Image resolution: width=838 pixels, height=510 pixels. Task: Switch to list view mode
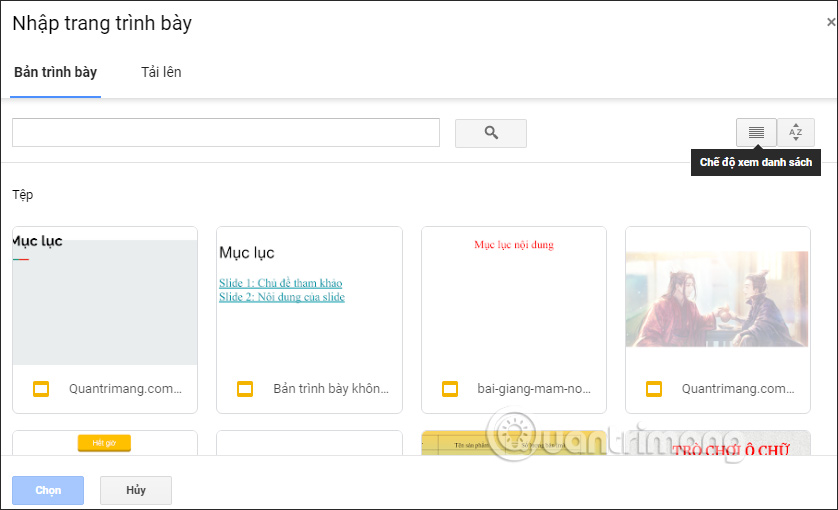point(756,132)
